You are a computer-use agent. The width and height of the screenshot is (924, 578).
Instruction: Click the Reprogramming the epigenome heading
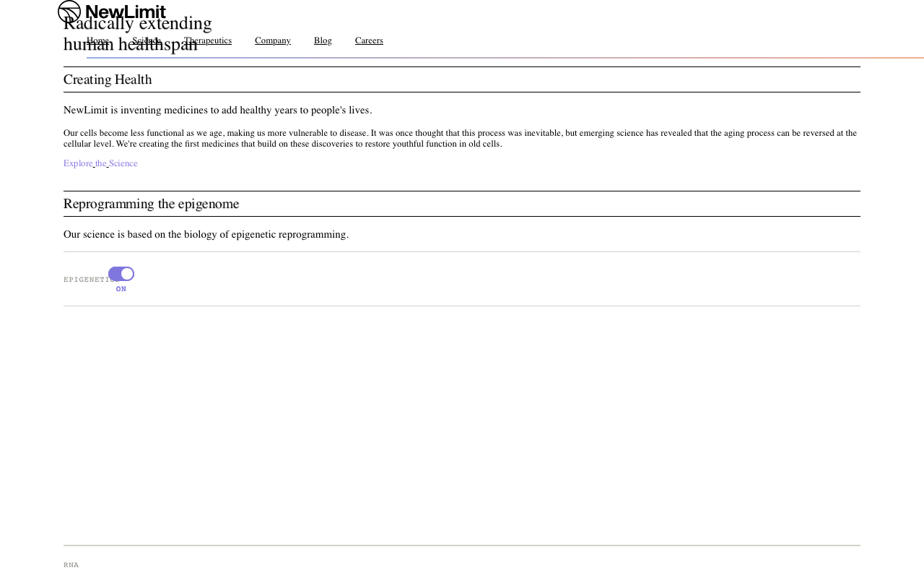[151, 204]
